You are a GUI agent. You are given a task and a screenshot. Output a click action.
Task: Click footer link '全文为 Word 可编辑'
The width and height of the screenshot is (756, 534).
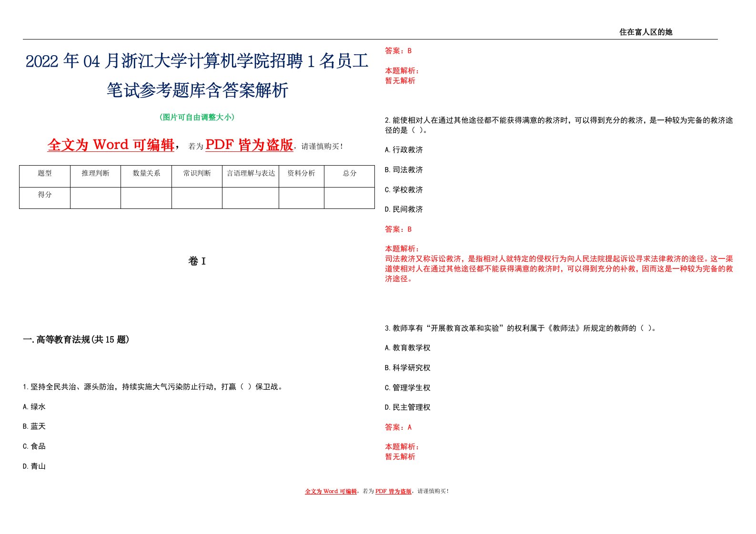(331, 491)
